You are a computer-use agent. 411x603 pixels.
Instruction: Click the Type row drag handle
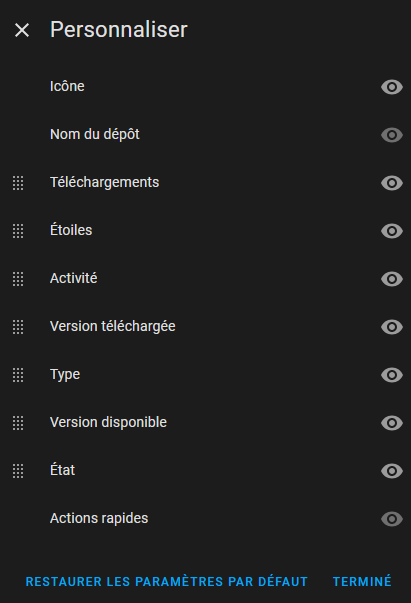click(18, 375)
